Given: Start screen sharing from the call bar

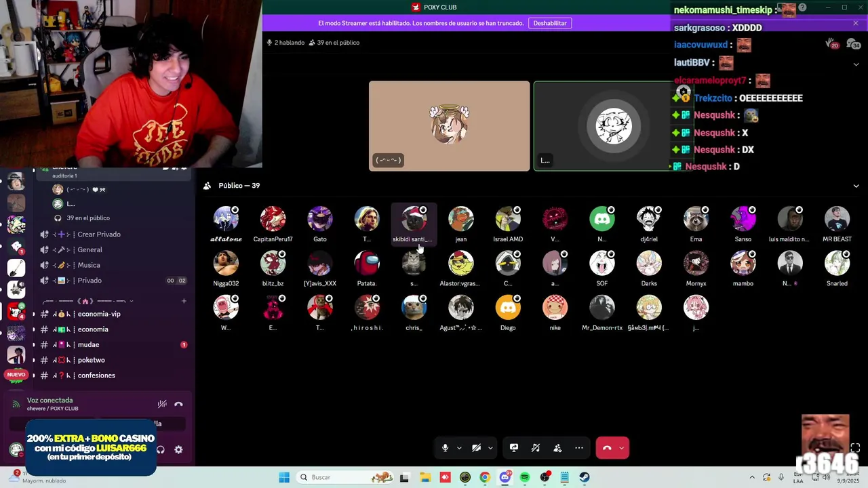Looking at the screenshot, I should (x=514, y=448).
